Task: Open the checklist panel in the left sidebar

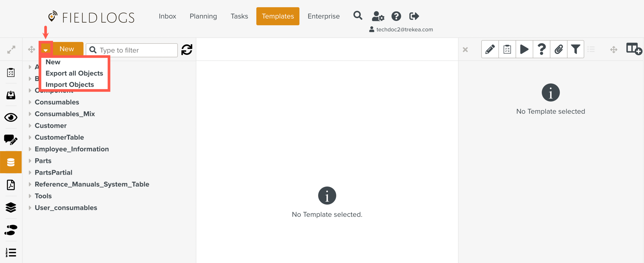Action: (11, 73)
